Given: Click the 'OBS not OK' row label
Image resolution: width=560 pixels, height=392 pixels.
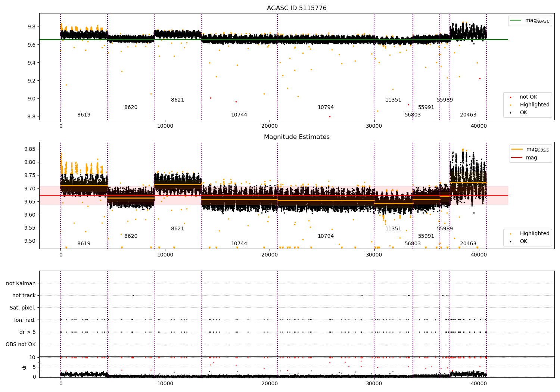Looking at the screenshot, I should (x=21, y=344).
